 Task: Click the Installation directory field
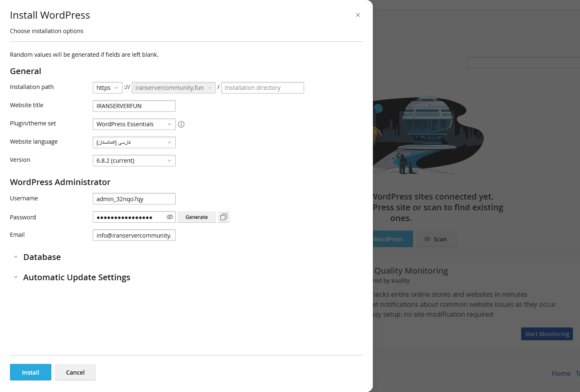[262, 88]
